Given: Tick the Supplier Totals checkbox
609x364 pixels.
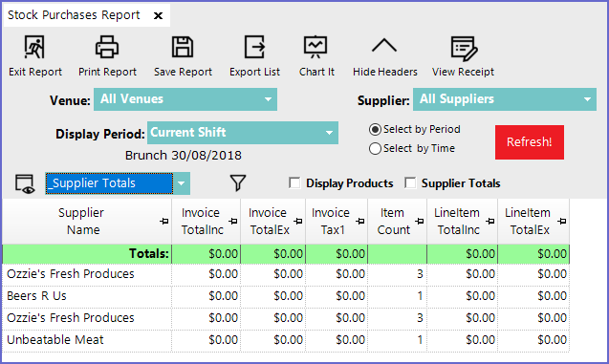Looking at the screenshot, I should click(x=410, y=182).
